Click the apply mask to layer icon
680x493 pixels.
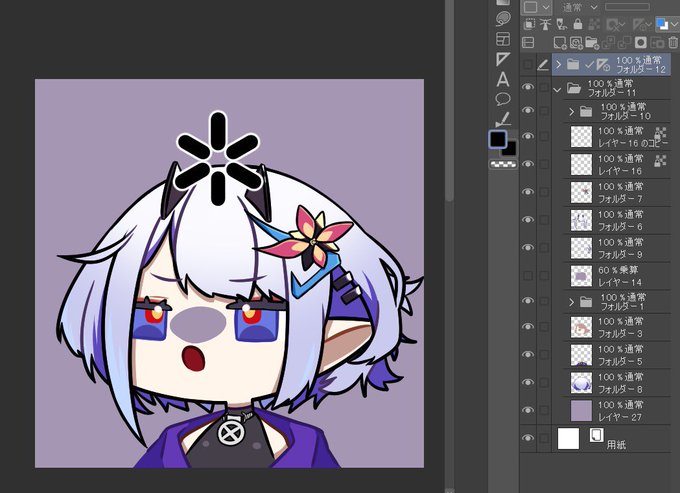pos(657,42)
